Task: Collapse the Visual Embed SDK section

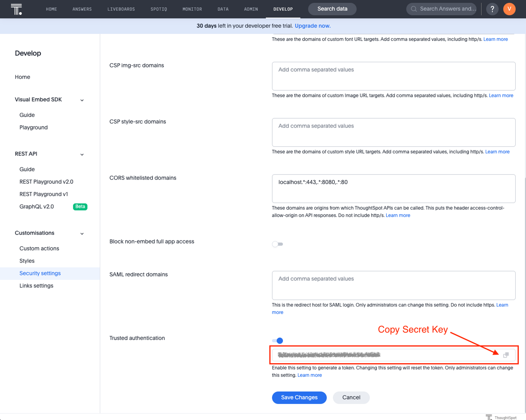Action: click(82, 100)
